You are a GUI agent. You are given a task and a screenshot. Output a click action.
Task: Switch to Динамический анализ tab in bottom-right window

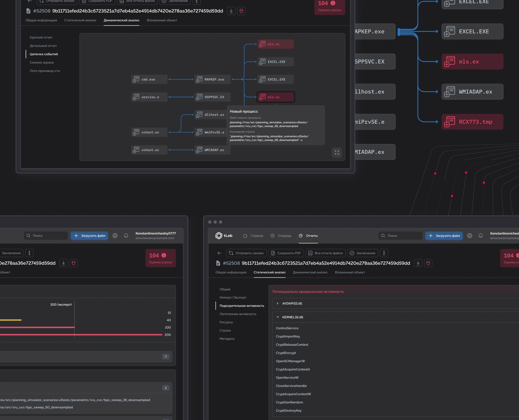coord(310,273)
